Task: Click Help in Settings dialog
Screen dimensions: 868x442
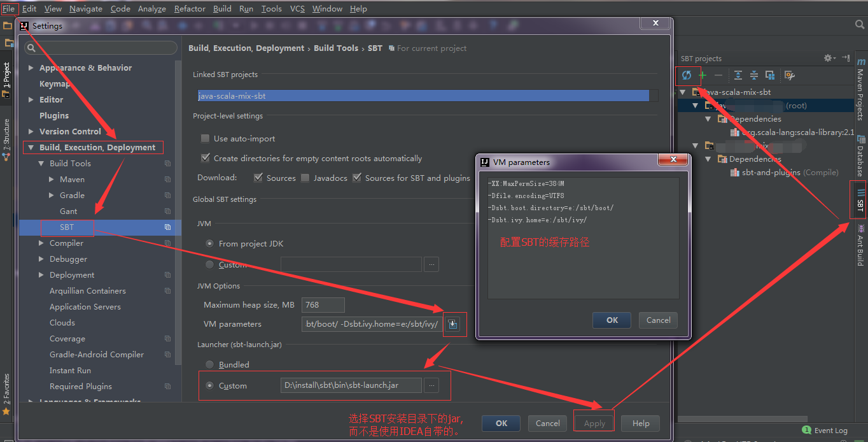Action: pos(640,423)
